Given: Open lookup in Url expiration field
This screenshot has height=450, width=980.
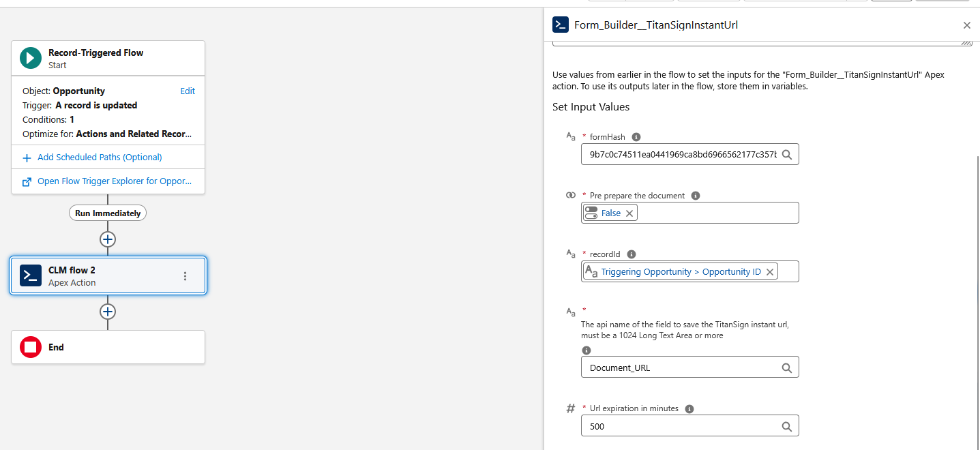Looking at the screenshot, I should click(x=786, y=427).
